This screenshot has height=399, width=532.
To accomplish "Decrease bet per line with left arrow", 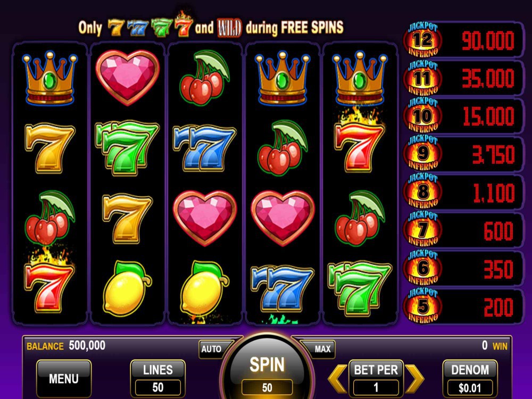I will 338,378.
